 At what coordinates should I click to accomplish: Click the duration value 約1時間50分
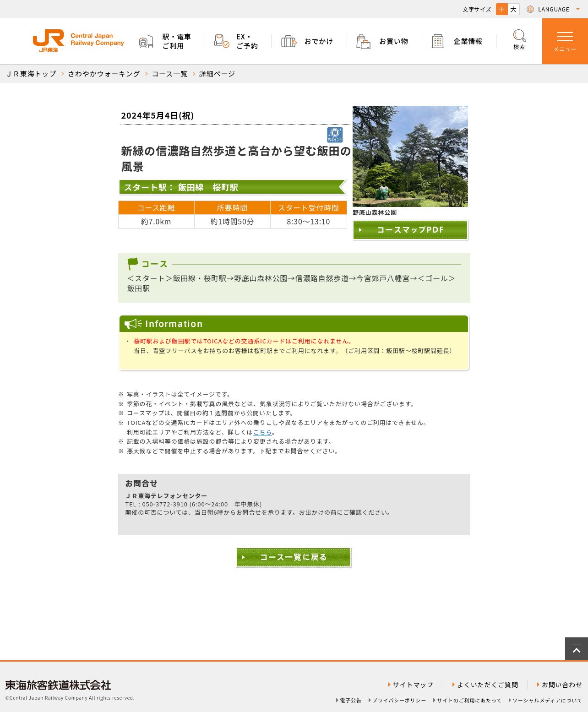(232, 222)
